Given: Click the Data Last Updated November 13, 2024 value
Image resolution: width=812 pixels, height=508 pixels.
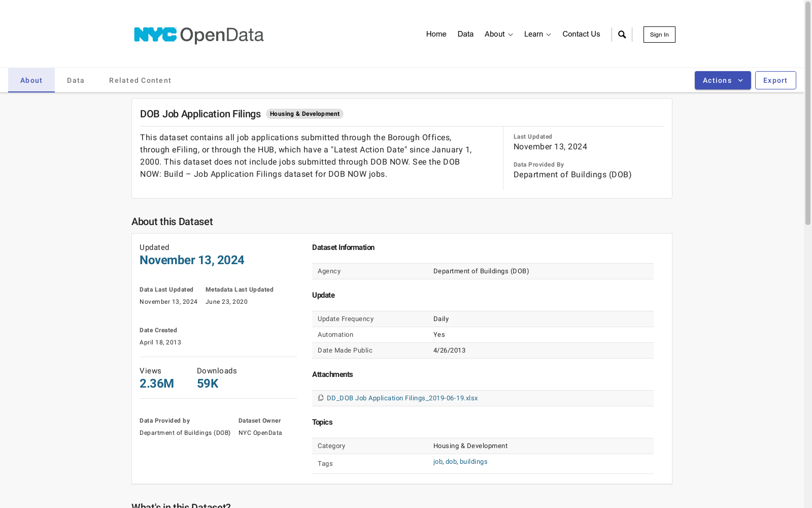Looking at the screenshot, I should tap(168, 302).
